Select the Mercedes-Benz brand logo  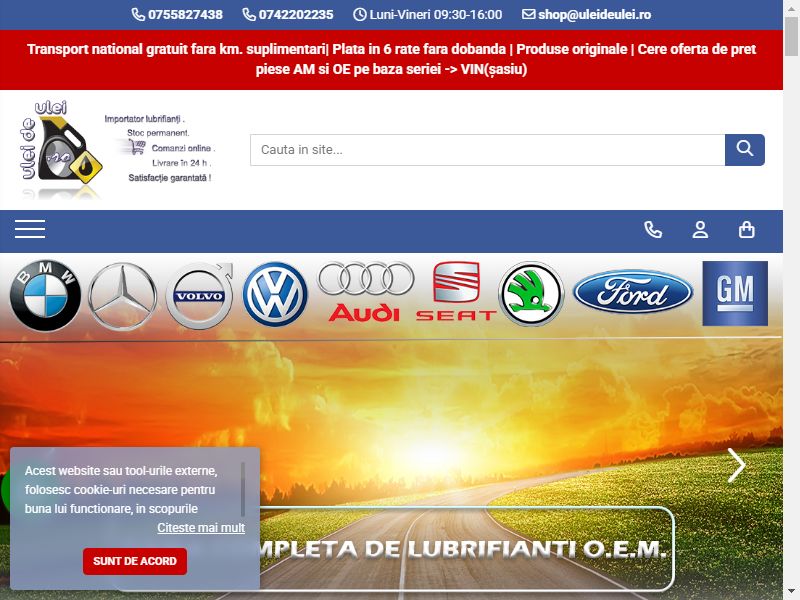pyautogui.click(x=122, y=296)
